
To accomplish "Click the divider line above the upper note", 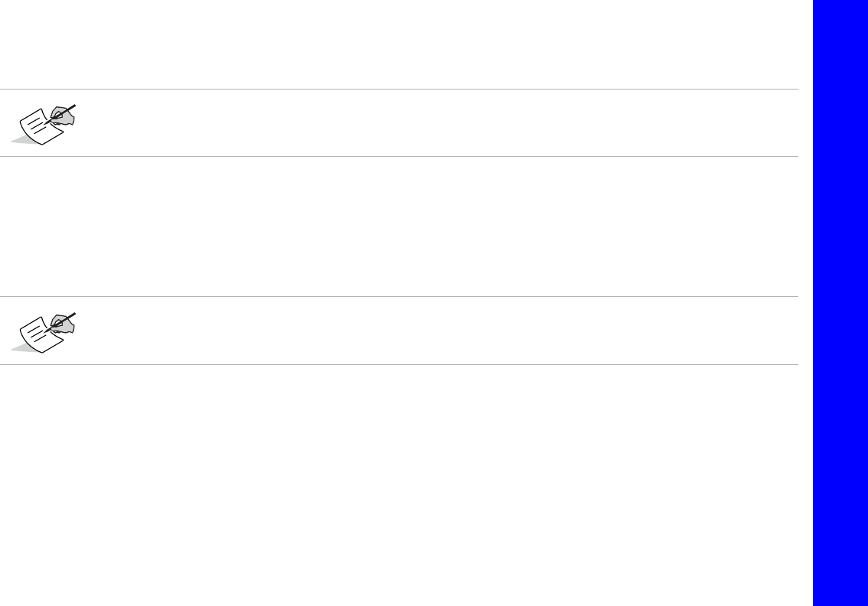I will 398,90.
